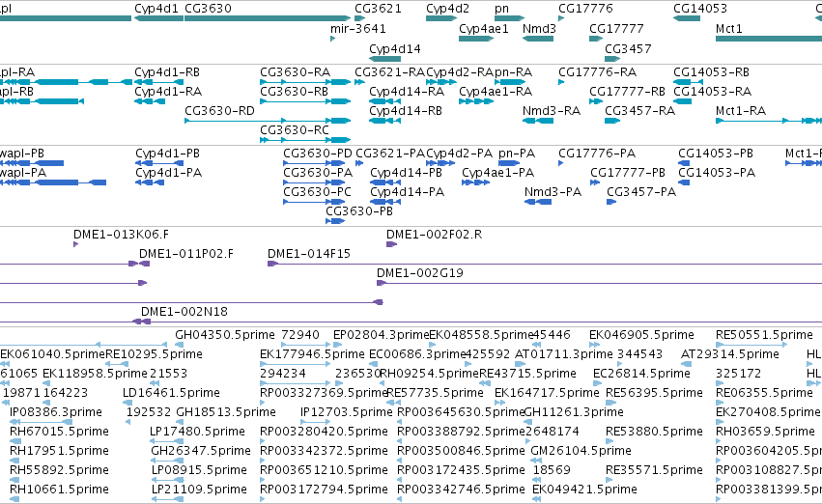Open EST GH26347.5prime
The image size is (822, 504).
(x=201, y=452)
